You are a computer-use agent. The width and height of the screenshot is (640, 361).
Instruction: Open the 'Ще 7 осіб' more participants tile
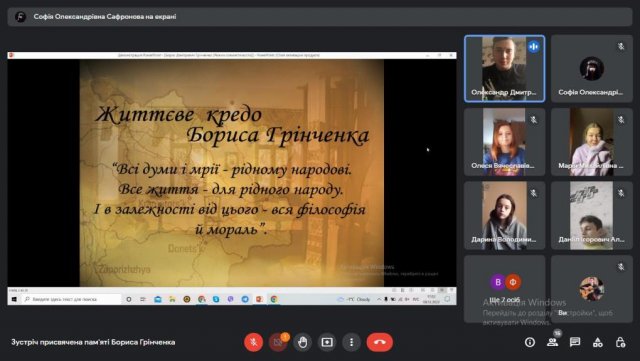504,289
